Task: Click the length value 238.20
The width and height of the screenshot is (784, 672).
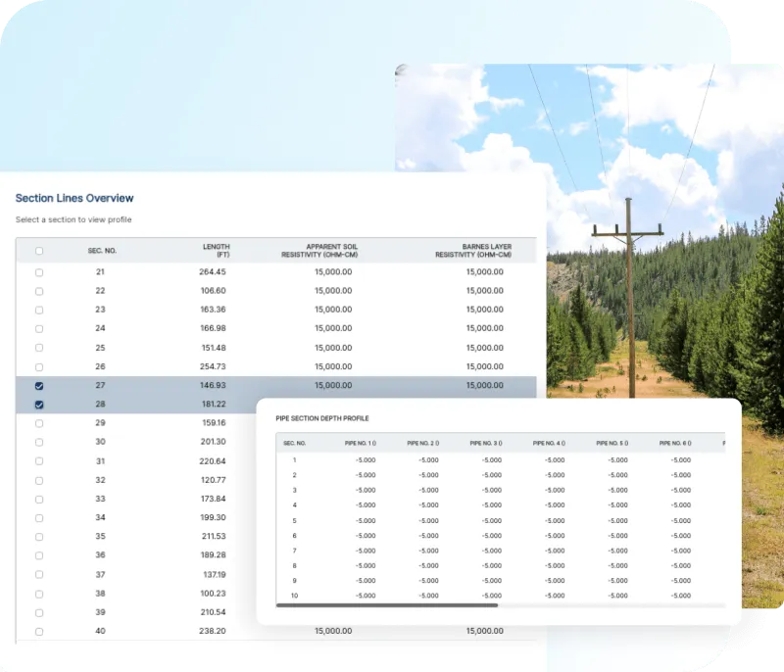Action: click(x=212, y=631)
